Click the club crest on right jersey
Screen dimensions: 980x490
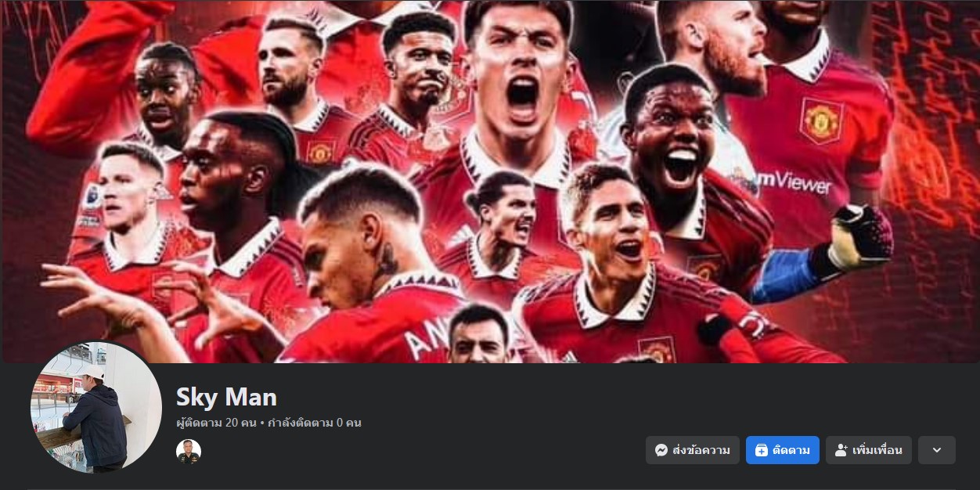point(821,121)
